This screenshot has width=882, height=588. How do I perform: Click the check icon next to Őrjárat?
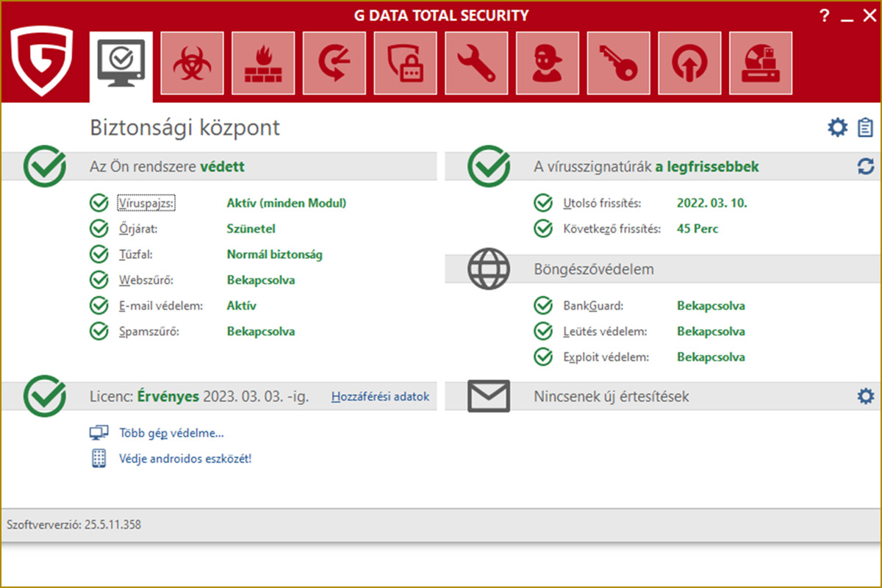(x=98, y=229)
